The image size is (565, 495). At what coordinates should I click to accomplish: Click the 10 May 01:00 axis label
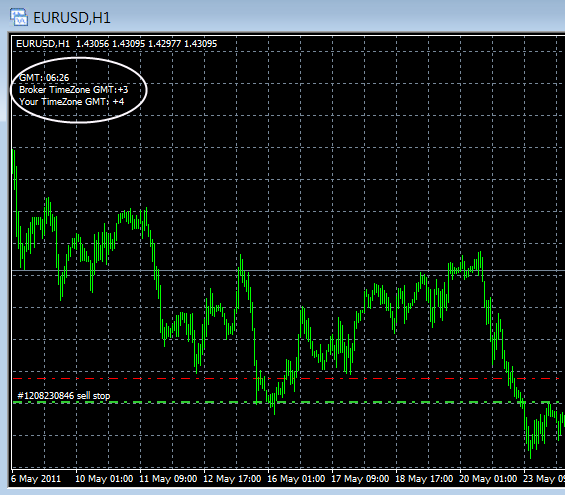104,479
